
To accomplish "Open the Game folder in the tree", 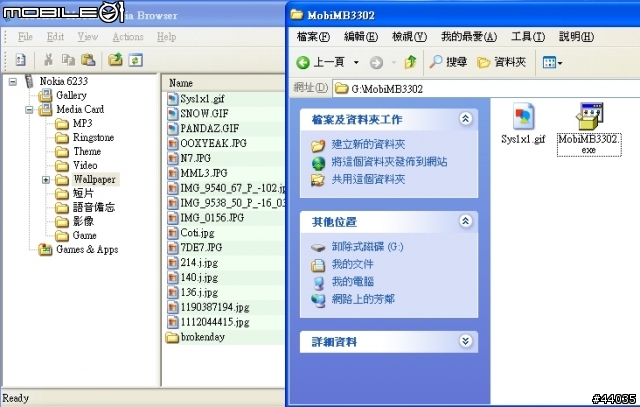I will [x=84, y=235].
